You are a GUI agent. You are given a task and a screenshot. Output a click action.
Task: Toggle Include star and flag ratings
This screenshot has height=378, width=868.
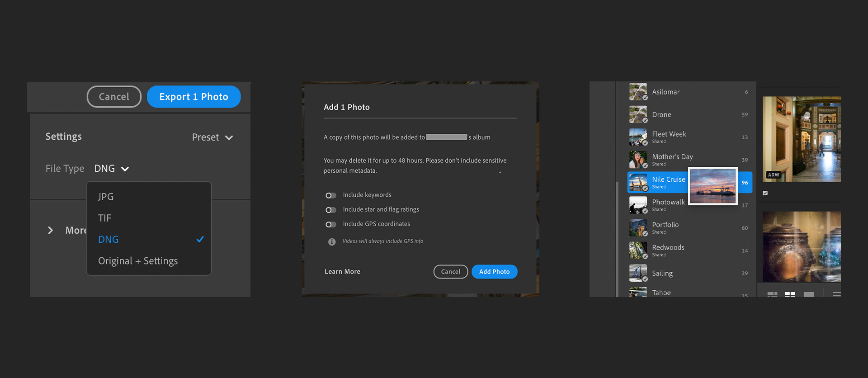point(331,210)
